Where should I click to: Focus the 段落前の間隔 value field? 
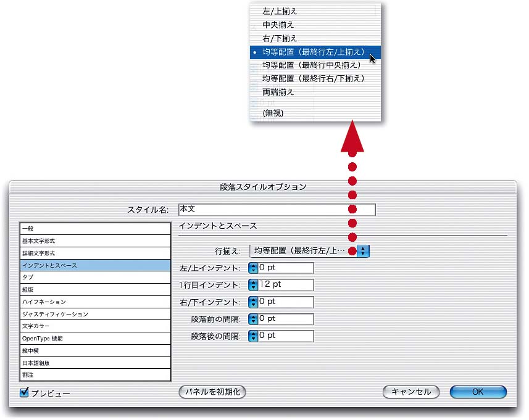pyautogui.click(x=286, y=319)
